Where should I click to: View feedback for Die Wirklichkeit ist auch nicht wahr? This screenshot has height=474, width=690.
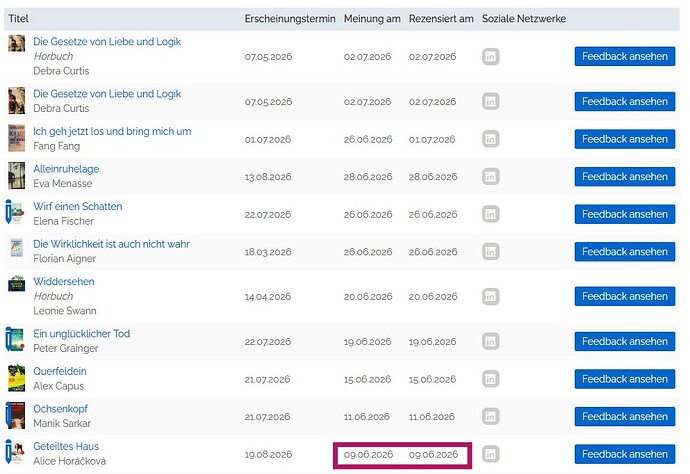coord(625,252)
